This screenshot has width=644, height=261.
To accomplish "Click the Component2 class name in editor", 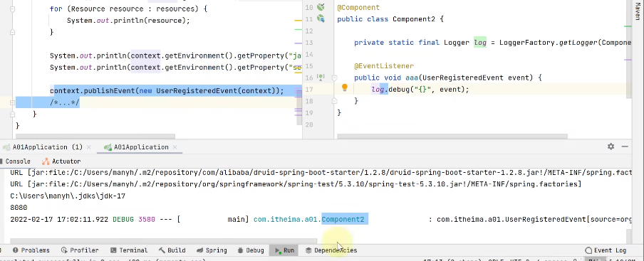I will [414, 19].
